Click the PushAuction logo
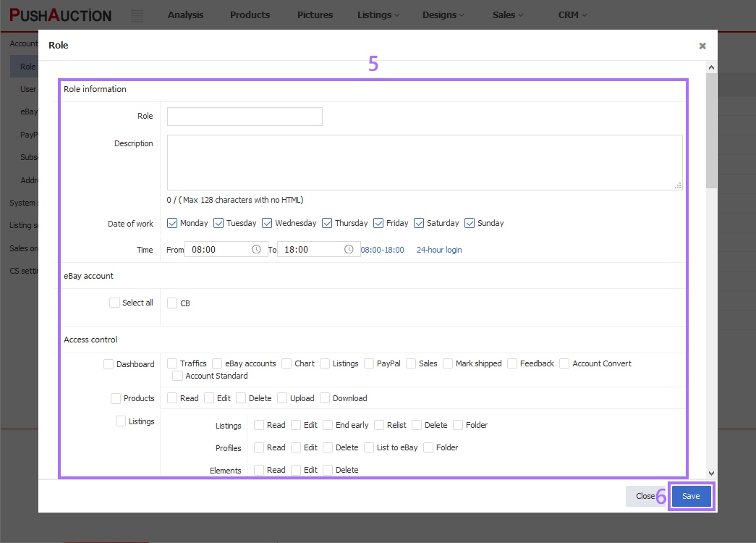The width and height of the screenshot is (756, 543). [60, 14]
